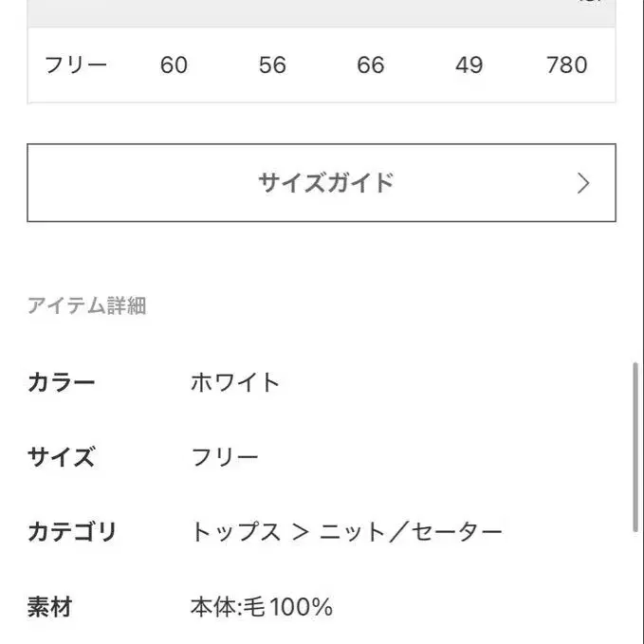Image resolution: width=644 pixels, height=644 pixels.
Task: Click the gray size table header row
Action: (x=321, y=12)
